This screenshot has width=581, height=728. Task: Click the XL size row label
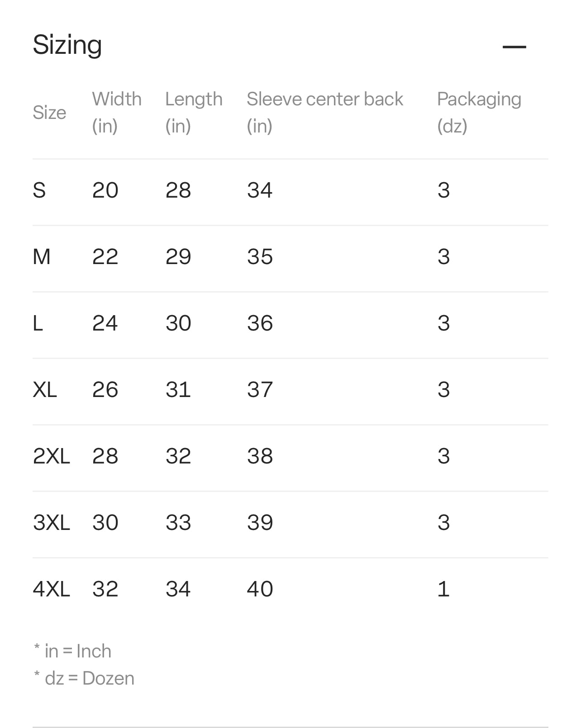[x=45, y=390]
